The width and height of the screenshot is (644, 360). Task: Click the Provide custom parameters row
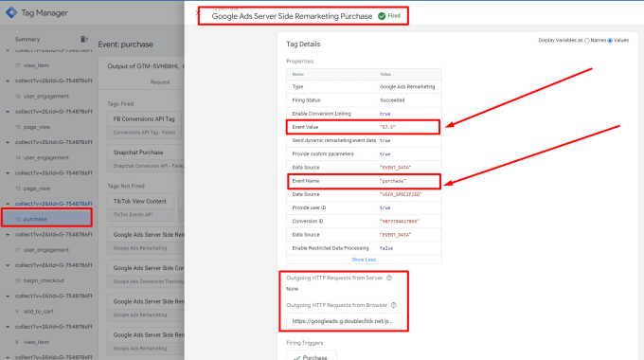[364, 154]
